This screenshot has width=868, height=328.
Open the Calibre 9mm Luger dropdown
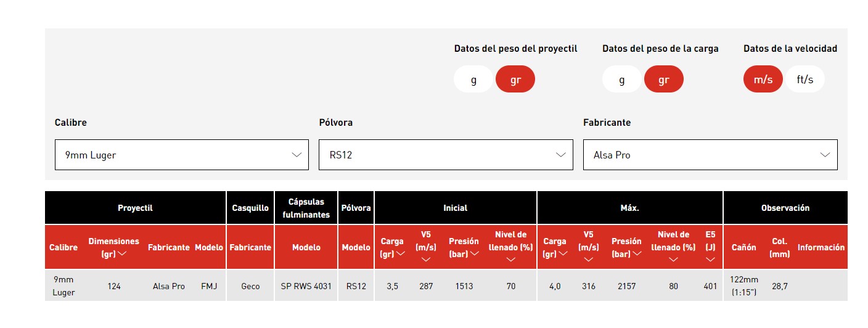181,155
